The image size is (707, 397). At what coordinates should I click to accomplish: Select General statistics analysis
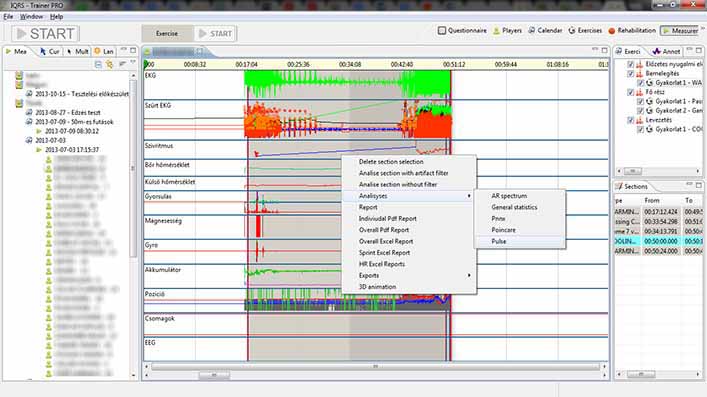click(520, 207)
